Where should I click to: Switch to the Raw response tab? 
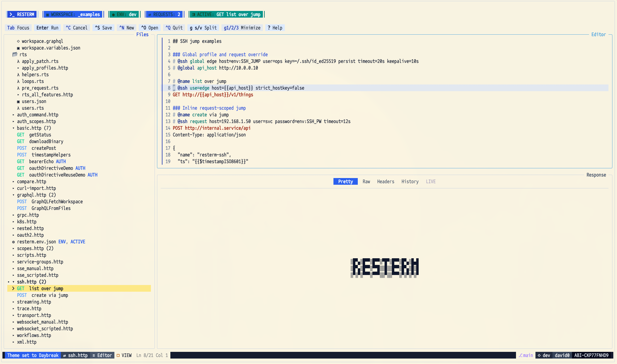366,181
